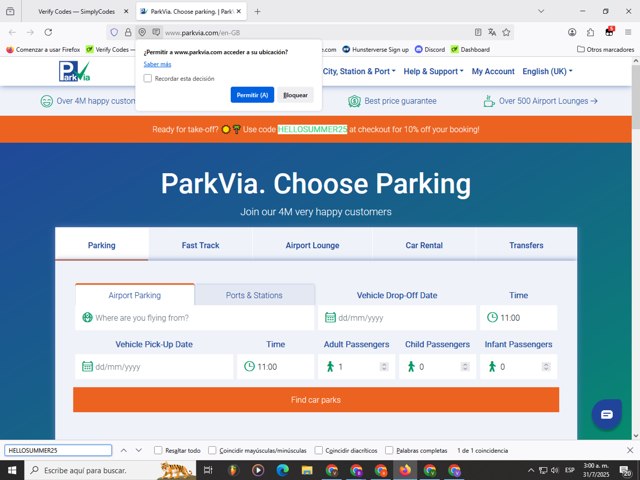Switch to the Fast Track tab
Image resolution: width=640 pixels, height=480 pixels.
[x=200, y=245]
